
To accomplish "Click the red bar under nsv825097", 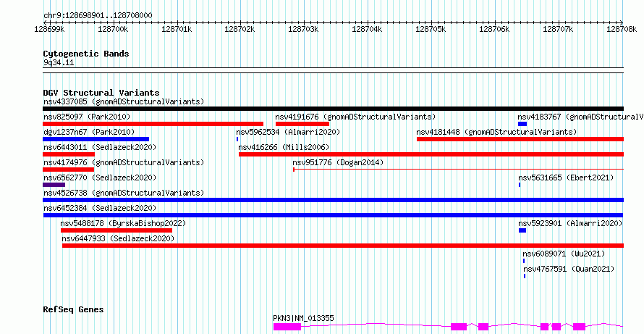I will tap(153, 124).
